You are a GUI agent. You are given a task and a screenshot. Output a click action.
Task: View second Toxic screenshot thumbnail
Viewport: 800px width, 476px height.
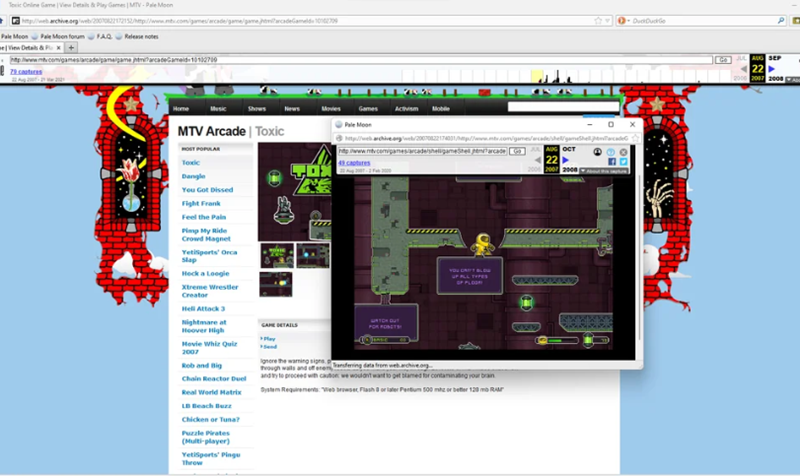coord(313,256)
